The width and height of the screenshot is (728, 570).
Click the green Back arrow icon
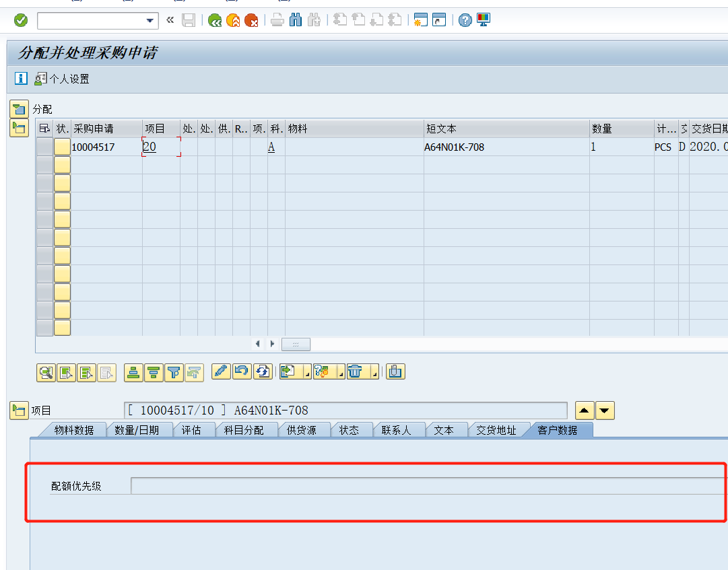click(214, 20)
